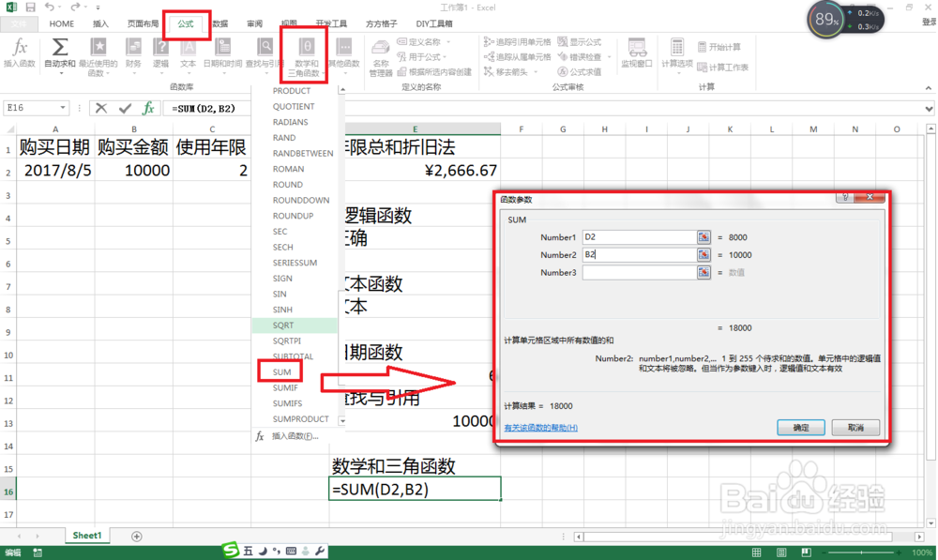Open the 日期和时间 functions icon
The height and width of the screenshot is (560, 938).
(222, 48)
